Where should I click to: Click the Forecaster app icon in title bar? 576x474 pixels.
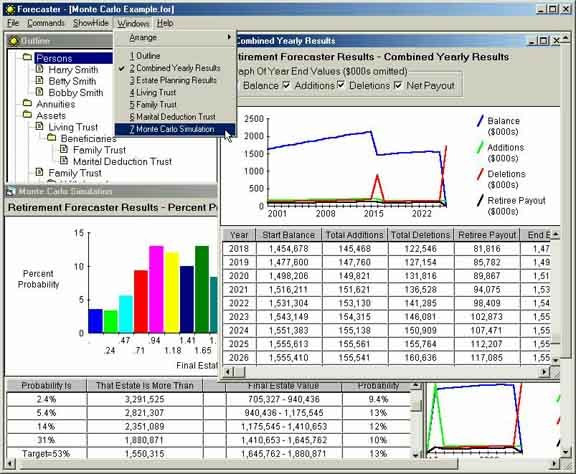pos(11,9)
